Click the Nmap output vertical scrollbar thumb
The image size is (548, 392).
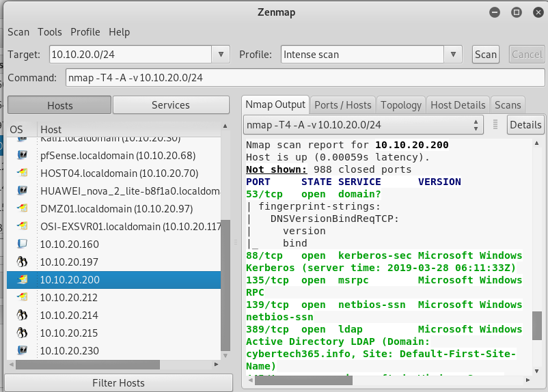536,326
